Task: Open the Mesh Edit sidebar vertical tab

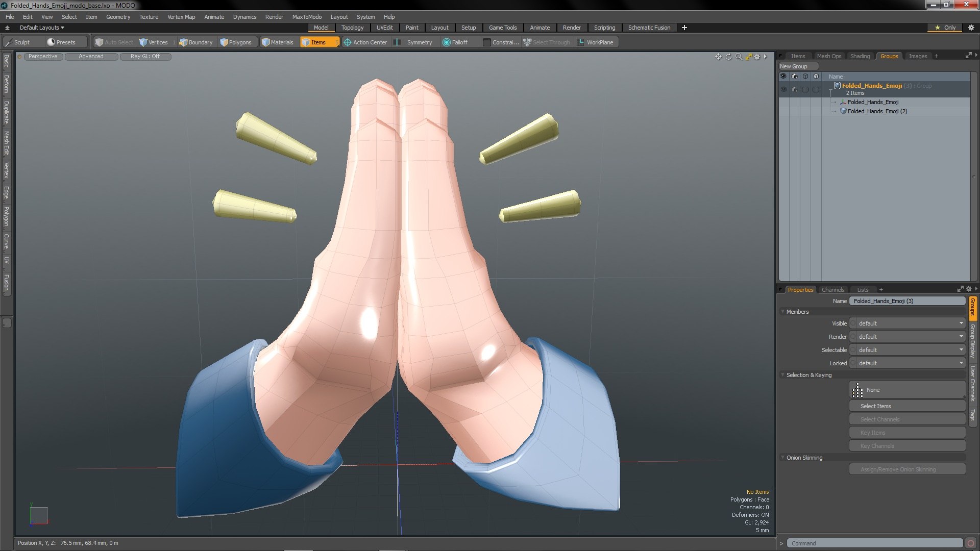Action: (x=6, y=143)
